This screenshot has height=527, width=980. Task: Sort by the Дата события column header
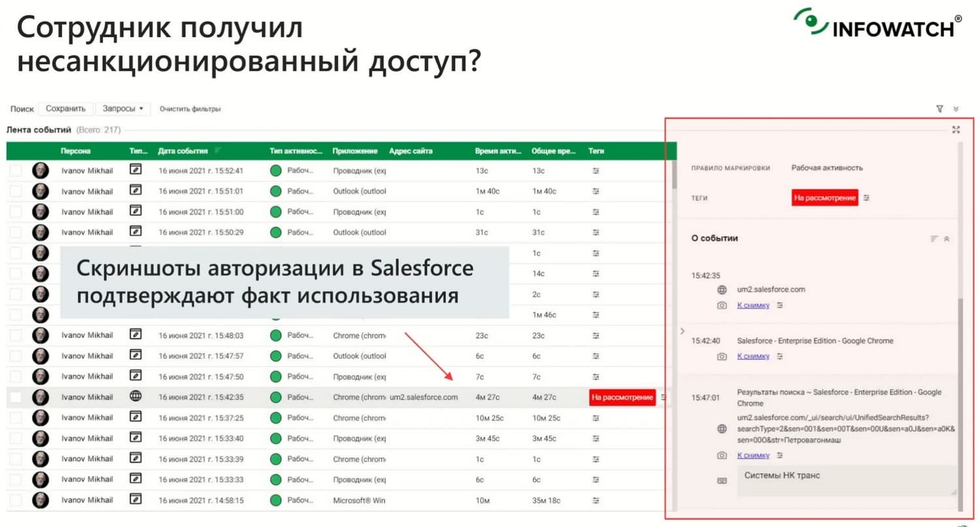pos(183,151)
